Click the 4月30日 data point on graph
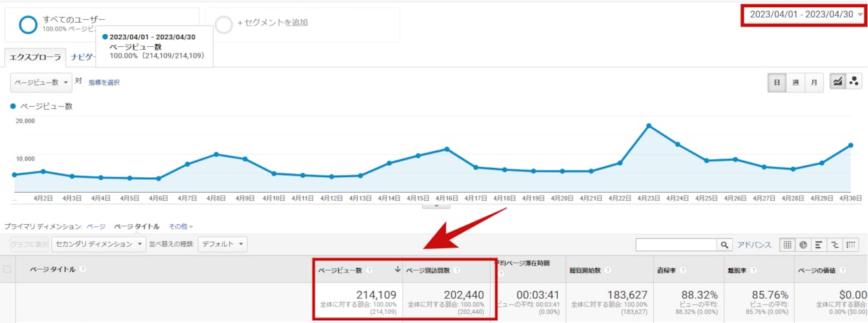The image size is (868, 323). tap(850, 145)
